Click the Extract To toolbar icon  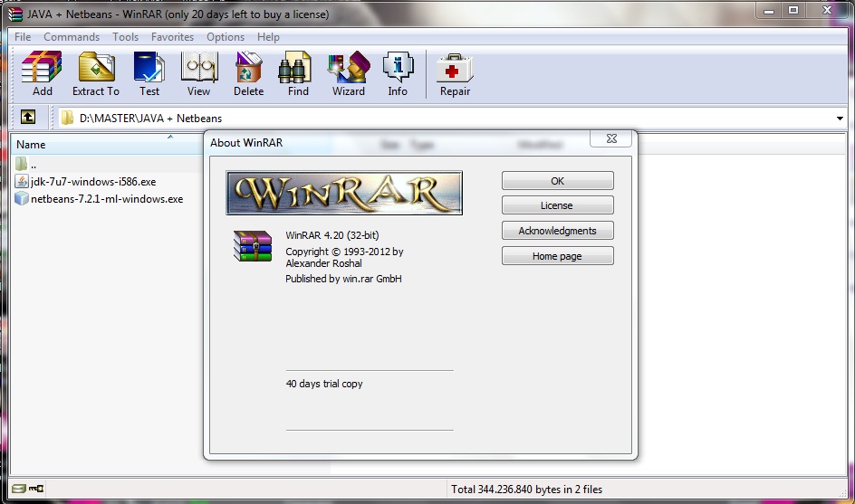[97, 66]
